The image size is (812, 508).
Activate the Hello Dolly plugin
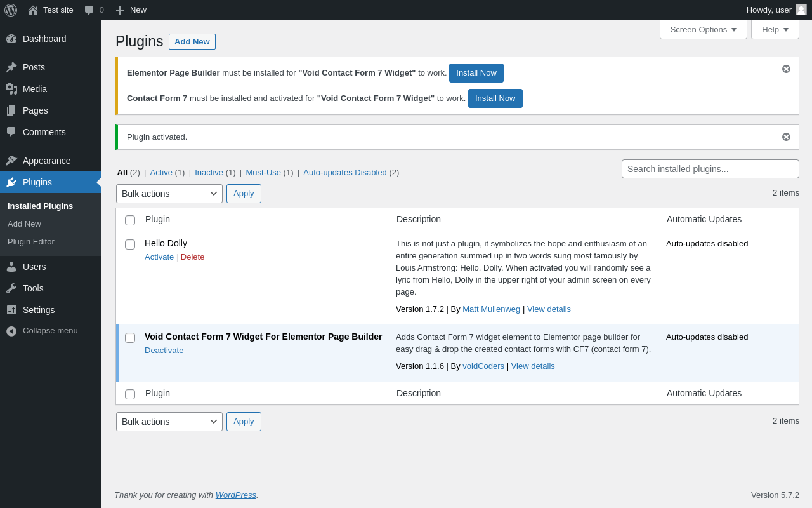(159, 257)
